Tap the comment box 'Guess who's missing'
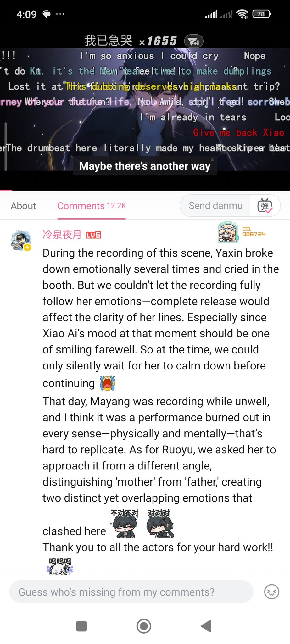The image size is (290, 644). tap(131, 592)
